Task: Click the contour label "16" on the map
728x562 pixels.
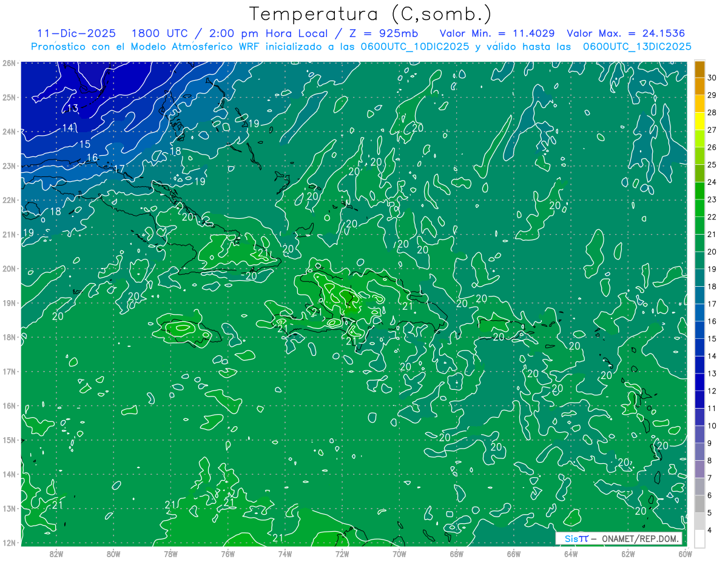Action: click(x=92, y=158)
